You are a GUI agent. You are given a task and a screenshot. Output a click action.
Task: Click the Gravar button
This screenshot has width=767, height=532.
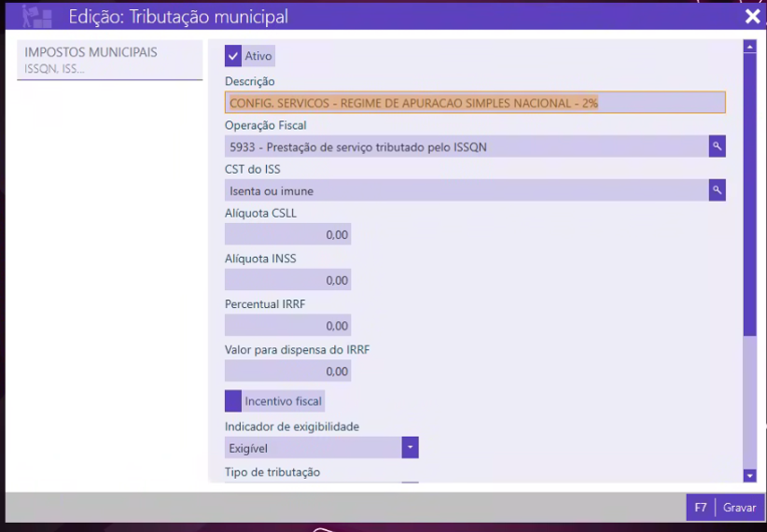point(739,508)
